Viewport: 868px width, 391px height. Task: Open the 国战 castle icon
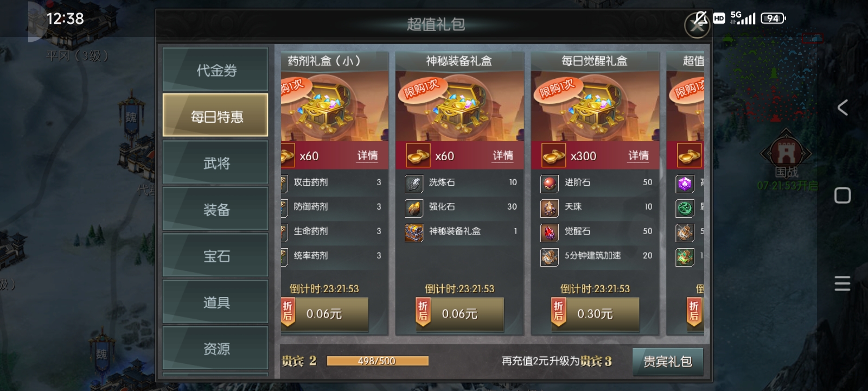786,153
